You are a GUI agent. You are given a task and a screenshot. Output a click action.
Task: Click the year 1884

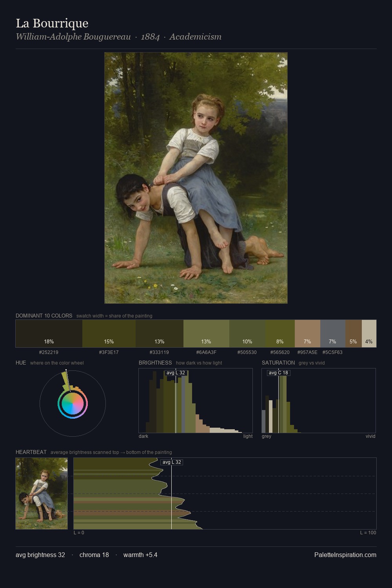(151, 37)
